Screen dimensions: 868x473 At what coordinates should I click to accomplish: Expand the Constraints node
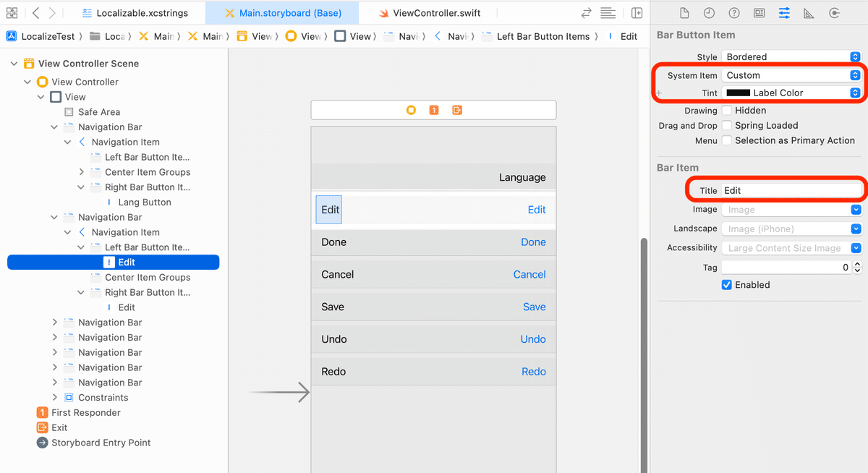55,398
